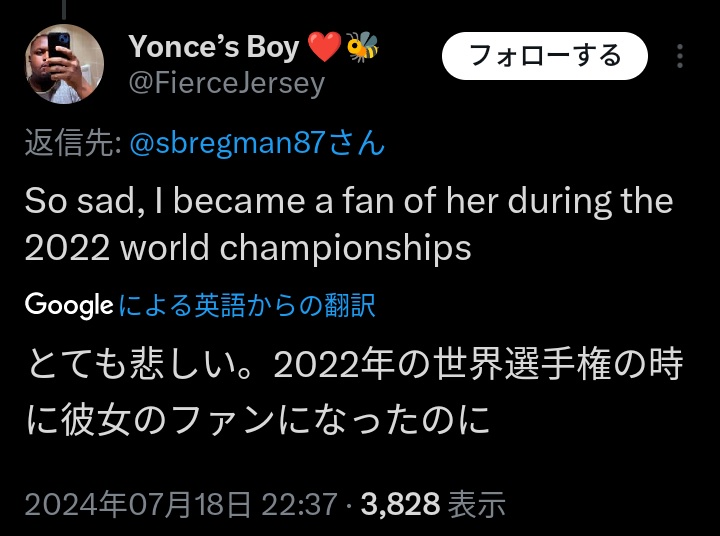
Task: Click the words "2022 world championships"
Action: [x=247, y=248]
